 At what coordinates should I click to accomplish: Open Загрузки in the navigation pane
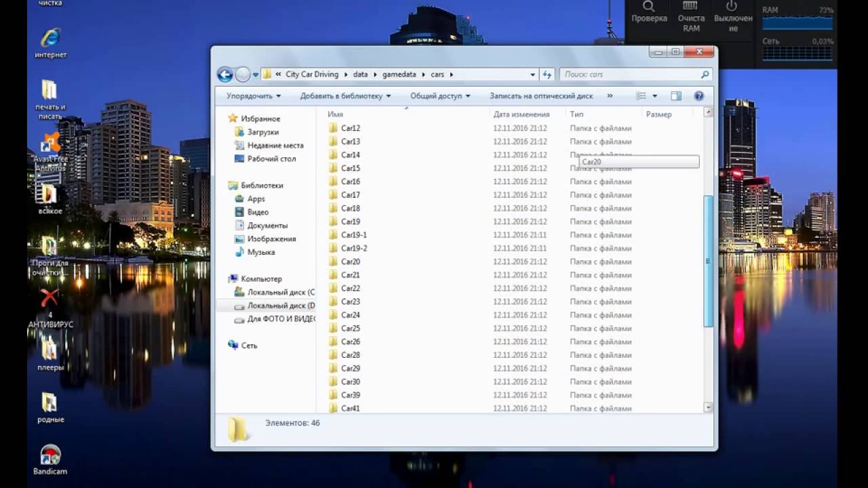click(x=263, y=132)
